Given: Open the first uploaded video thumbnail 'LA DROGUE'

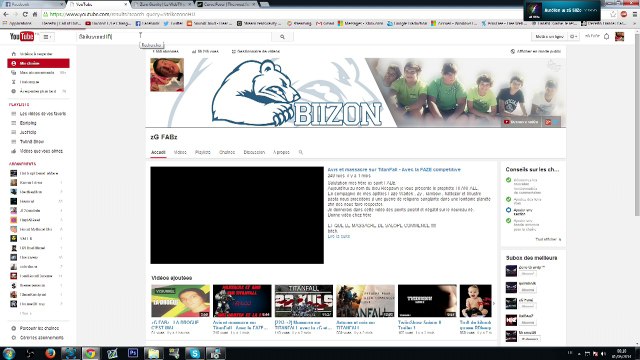Looking at the screenshot, I should [180, 301].
